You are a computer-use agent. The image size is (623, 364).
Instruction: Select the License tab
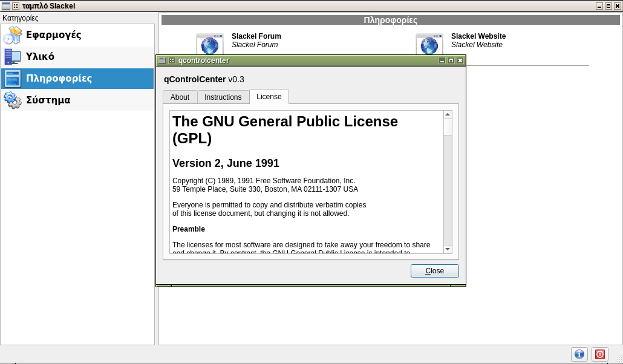(x=269, y=97)
